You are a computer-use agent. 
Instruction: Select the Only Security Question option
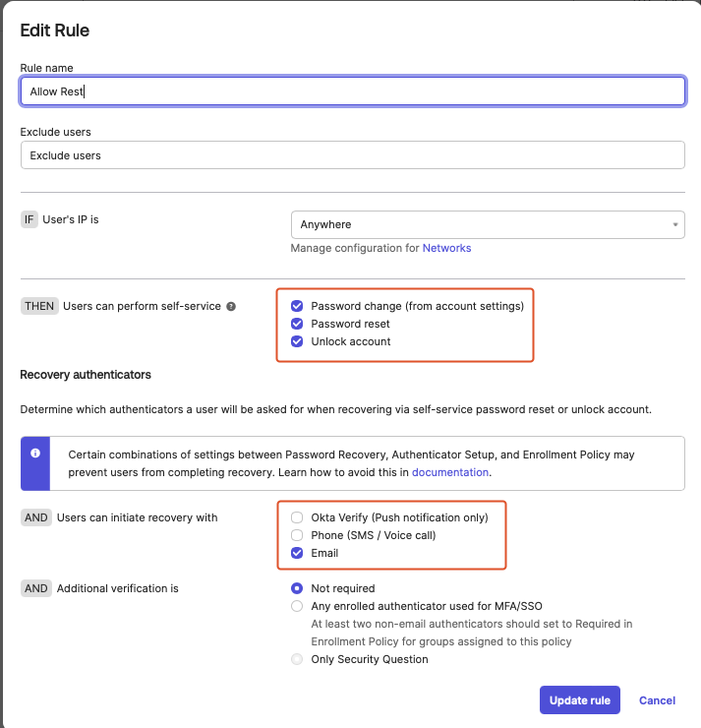tap(297, 659)
